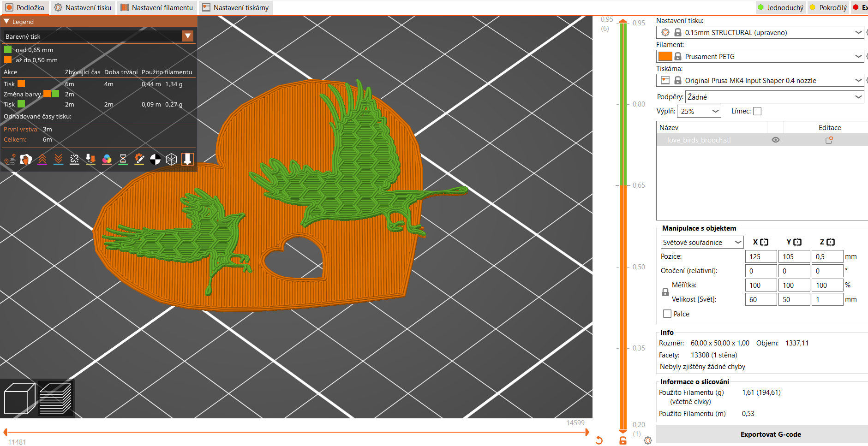Viewport: 868px width, 446px height.
Task: Collapse the Legend panel triangle
Action: pyautogui.click(x=6, y=21)
